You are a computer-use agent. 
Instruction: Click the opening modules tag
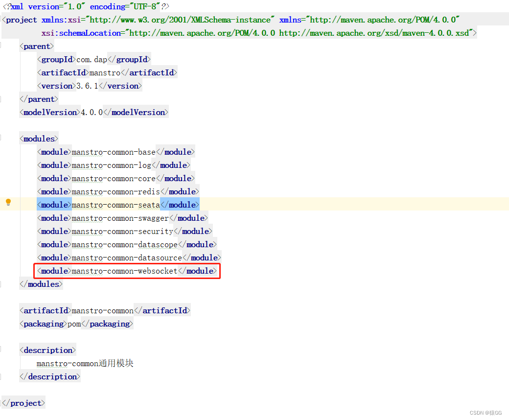[x=39, y=139]
